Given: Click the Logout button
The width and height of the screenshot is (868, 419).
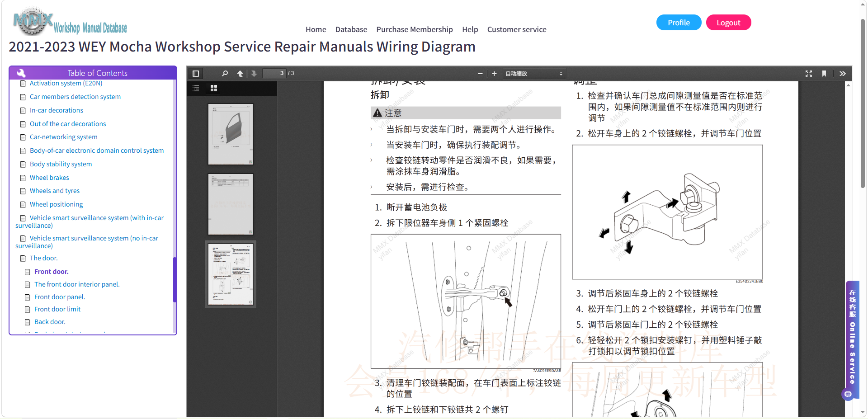Looking at the screenshot, I should (x=728, y=23).
